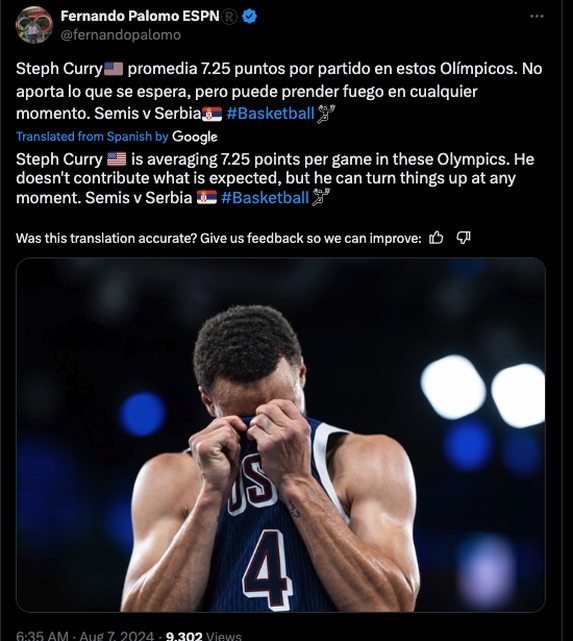Give thumbs up for translation accuracy
This screenshot has height=641, width=573.
coord(436,238)
